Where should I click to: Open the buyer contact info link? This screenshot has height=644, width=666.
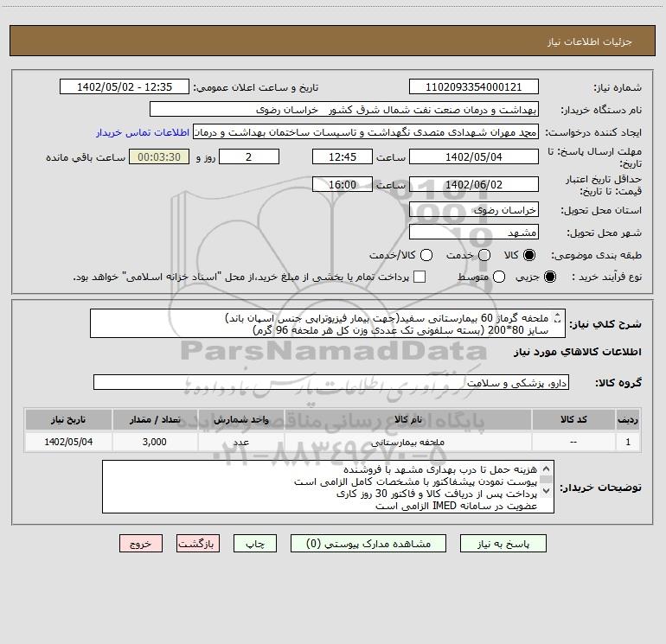coord(143,132)
